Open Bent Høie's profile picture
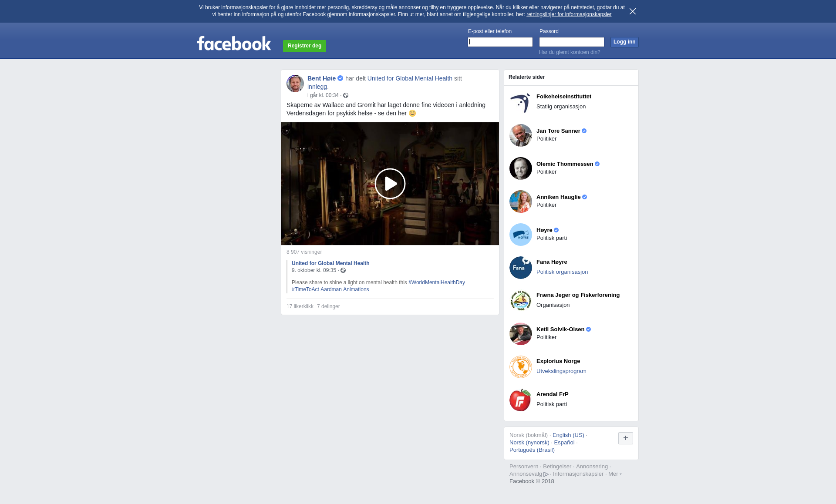This screenshot has height=504, width=836. 295,84
